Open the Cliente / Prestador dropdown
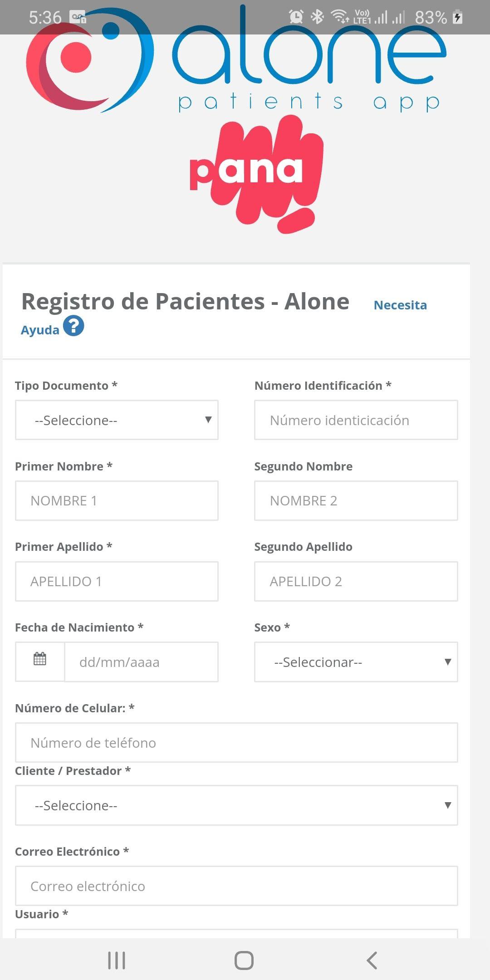The width and height of the screenshot is (490, 980). click(x=236, y=805)
